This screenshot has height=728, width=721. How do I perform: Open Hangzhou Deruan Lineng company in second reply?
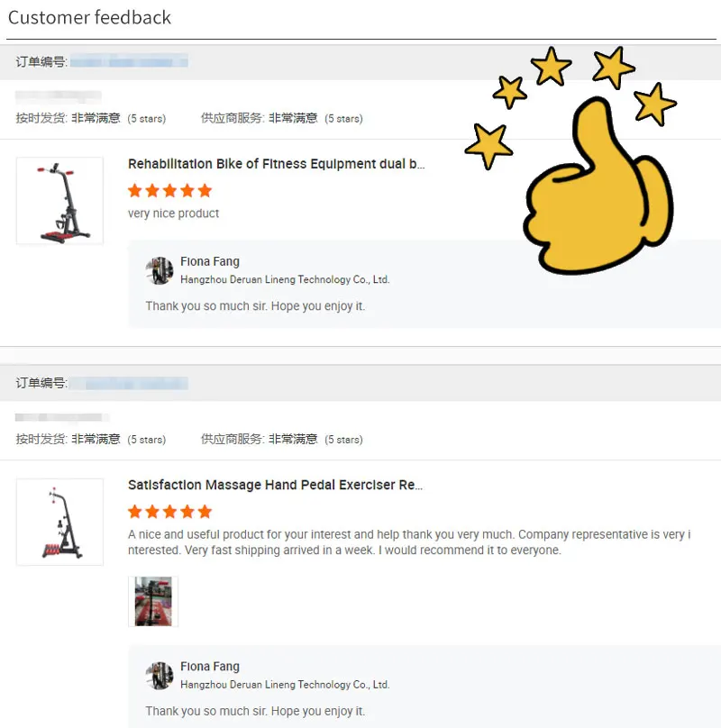285,685
